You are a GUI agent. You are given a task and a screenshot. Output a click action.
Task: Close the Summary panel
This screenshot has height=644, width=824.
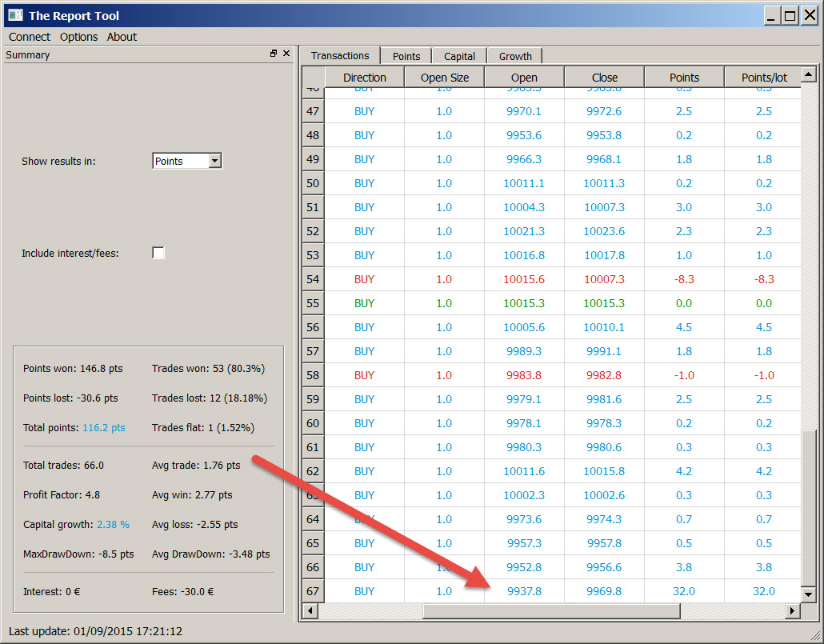pyautogui.click(x=286, y=54)
